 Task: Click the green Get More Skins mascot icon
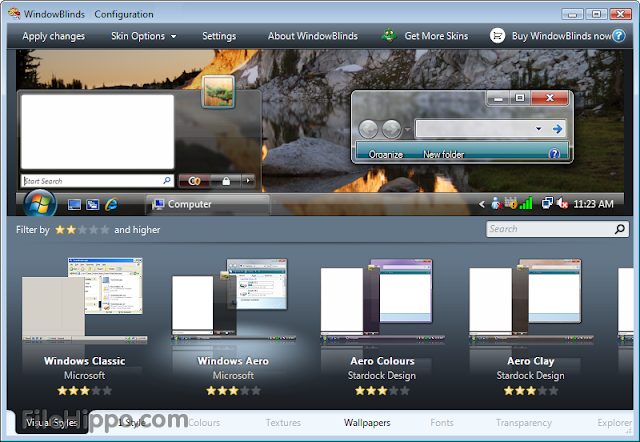[389, 36]
